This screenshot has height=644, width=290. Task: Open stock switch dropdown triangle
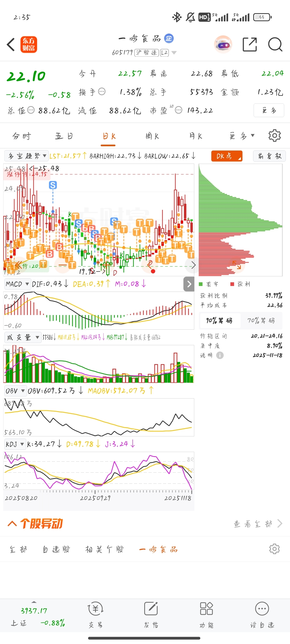coord(174,53)
